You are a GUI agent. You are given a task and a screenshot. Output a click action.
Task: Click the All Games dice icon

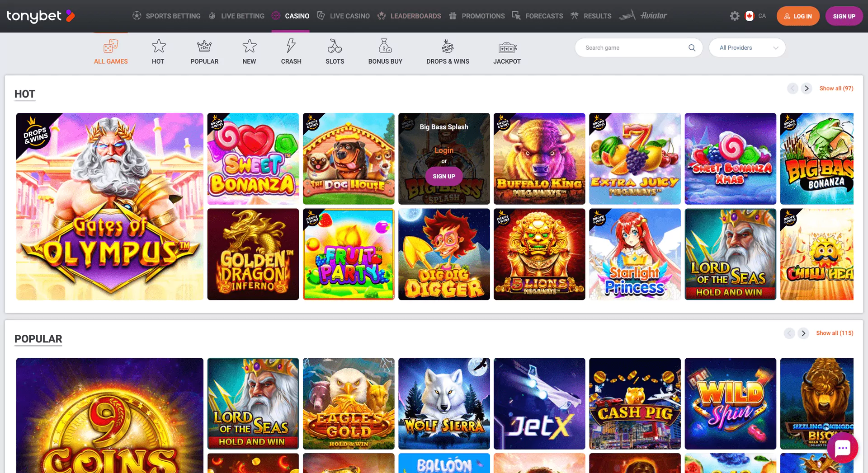111,46
